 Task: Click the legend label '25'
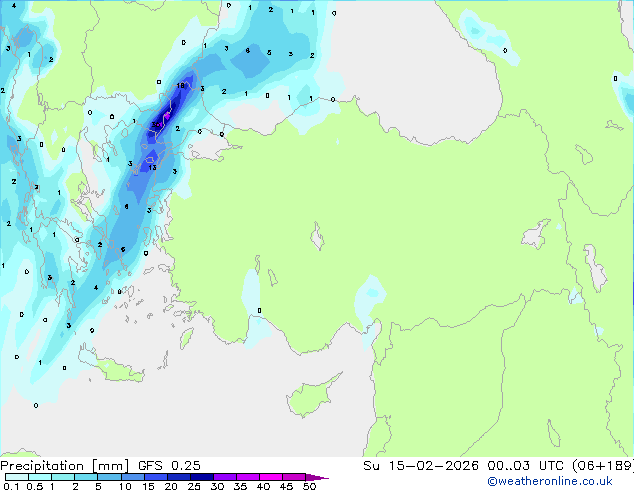click(x=194, y=486)
